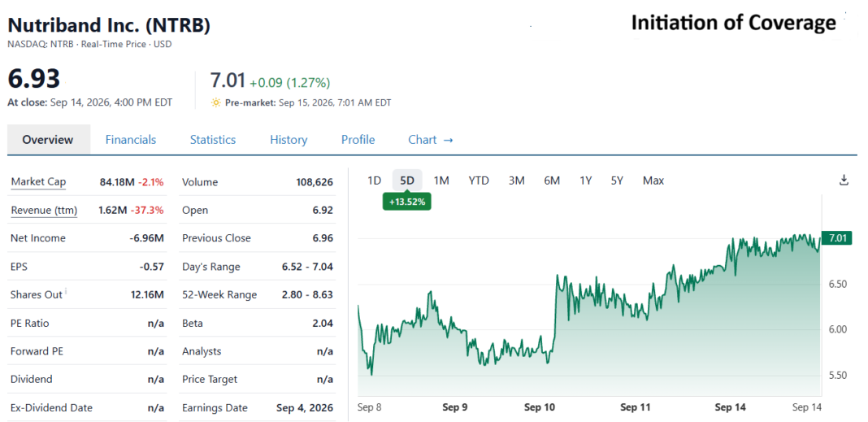Click the Nutriband Inc. (NTRB) heading
The image size is (868, 422).
(x=109, y=25)
